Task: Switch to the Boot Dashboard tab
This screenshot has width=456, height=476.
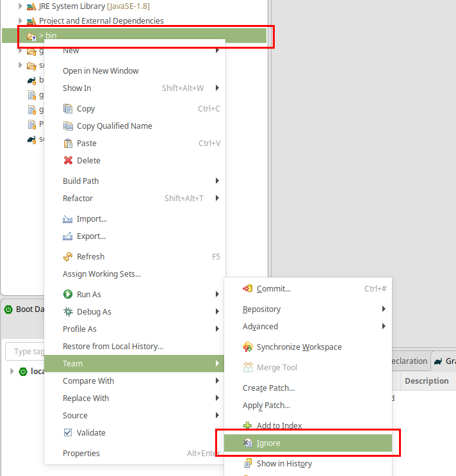Action: click(26, 309)
